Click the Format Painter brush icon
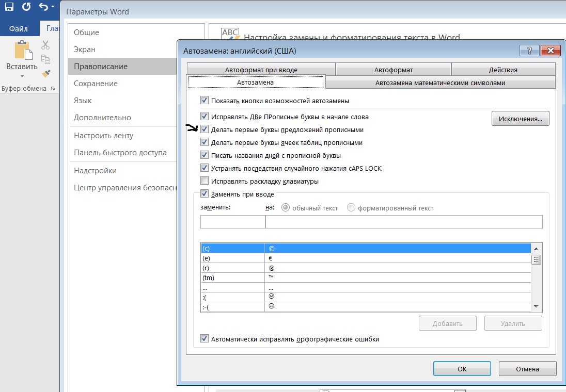This screenshot has height=392, width=566. click(46, 73)
